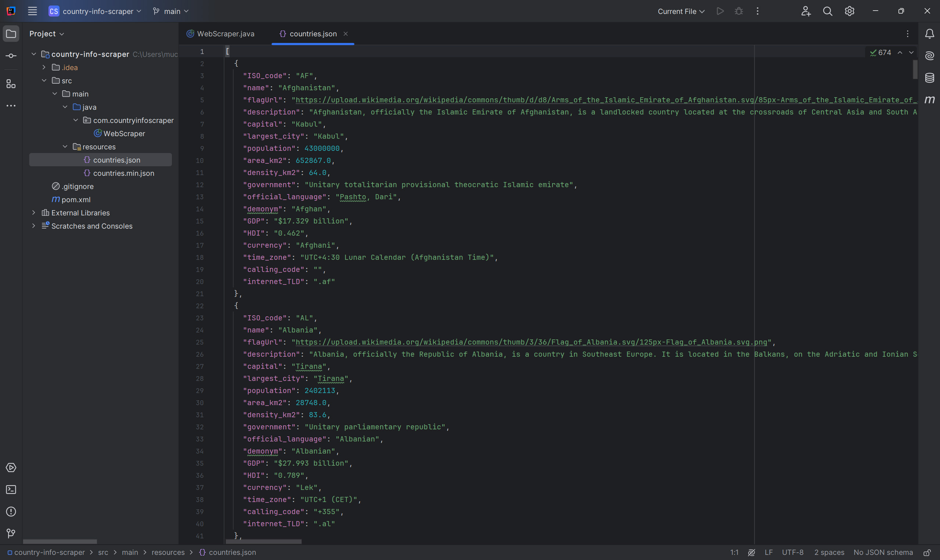Open the Database tool window

929,78
